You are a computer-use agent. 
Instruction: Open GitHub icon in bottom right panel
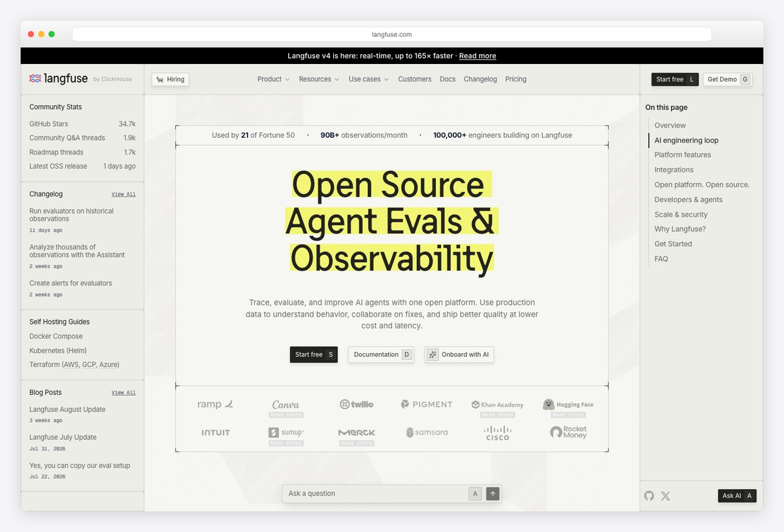click(x=649, y=495)
